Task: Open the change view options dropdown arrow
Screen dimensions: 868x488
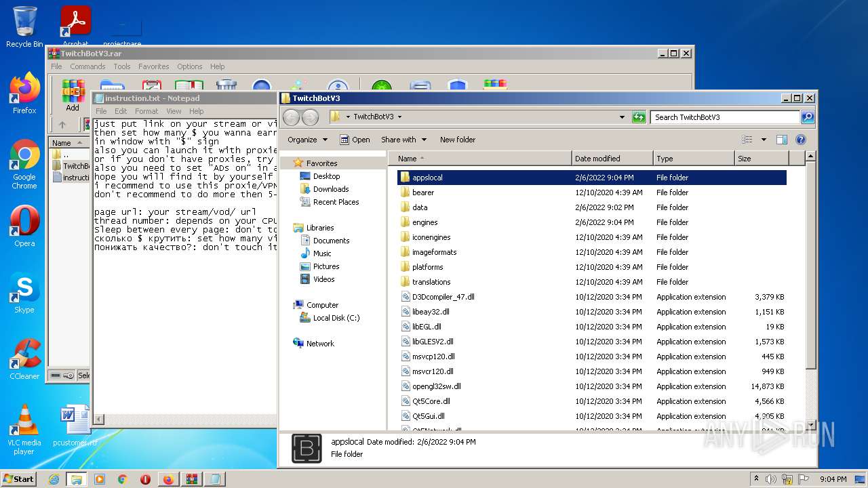Action: 763,140
